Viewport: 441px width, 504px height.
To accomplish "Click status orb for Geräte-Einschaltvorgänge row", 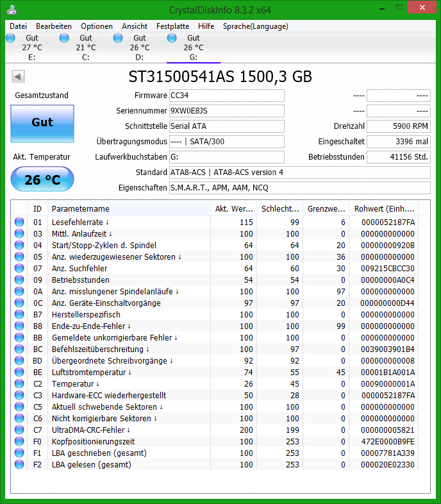I will (x=19, y=303).
